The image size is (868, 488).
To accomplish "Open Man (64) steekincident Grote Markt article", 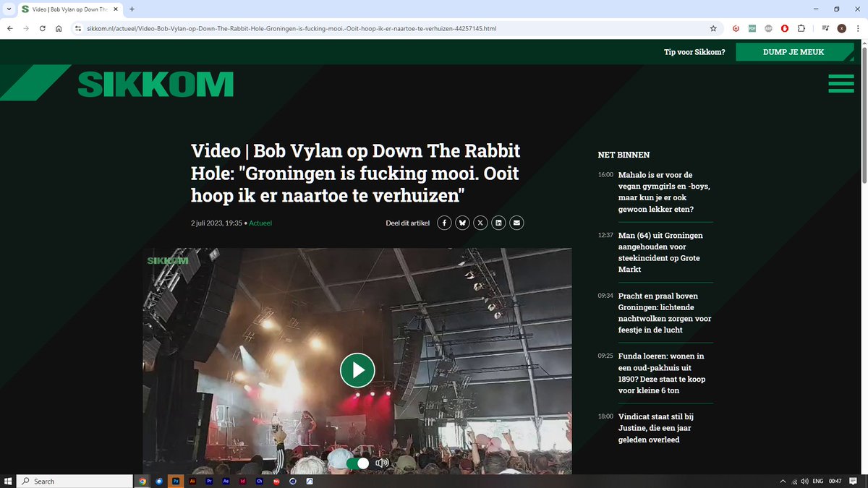I will pos(661,252).
